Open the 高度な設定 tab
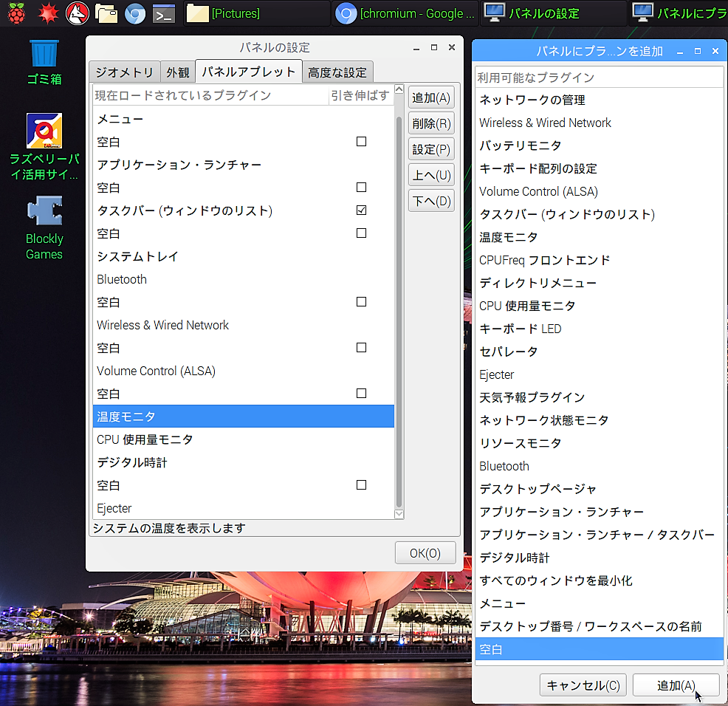 click(x=337, y=72)
